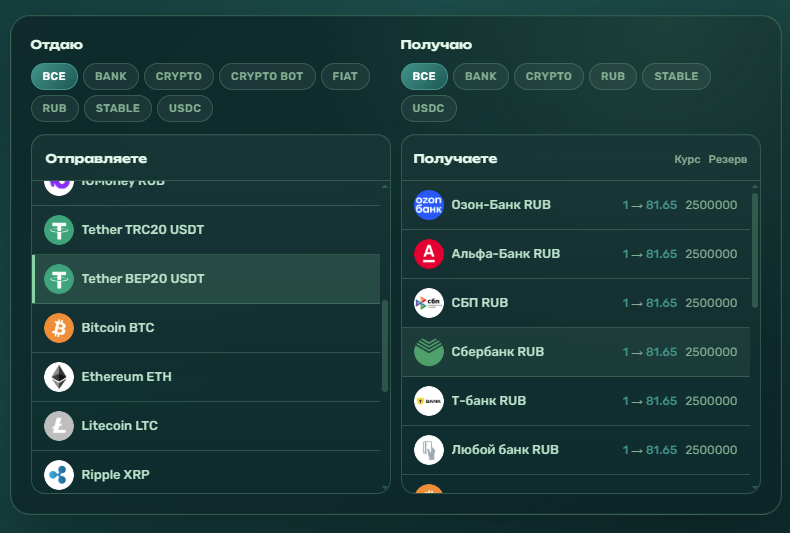The image size is (790, 533).
Task: Click the СБП logo icon
Action: click(429, 303)
